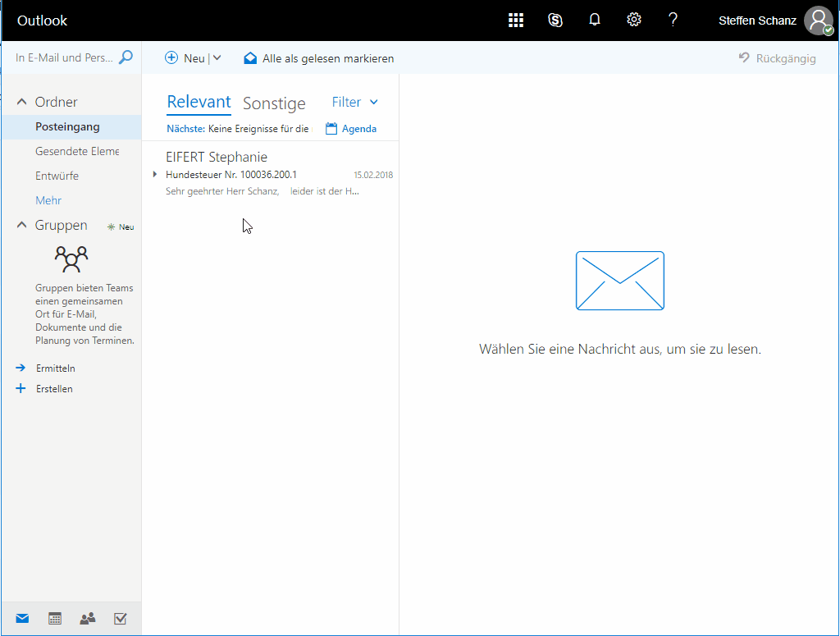
Task: Switch to the Tasks module icon
Action: pyautogui.click(x=120, y=619)
